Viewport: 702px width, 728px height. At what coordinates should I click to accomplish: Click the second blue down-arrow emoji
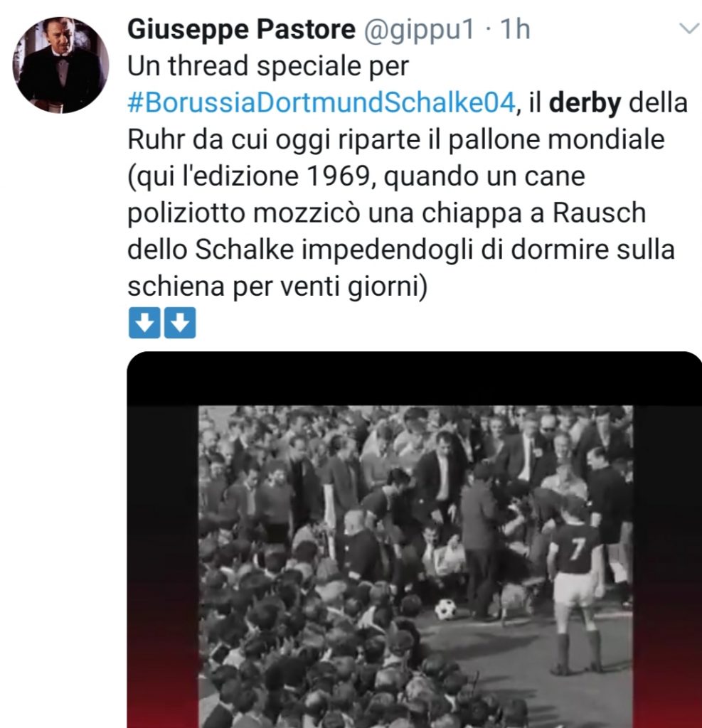pos(180,322)
